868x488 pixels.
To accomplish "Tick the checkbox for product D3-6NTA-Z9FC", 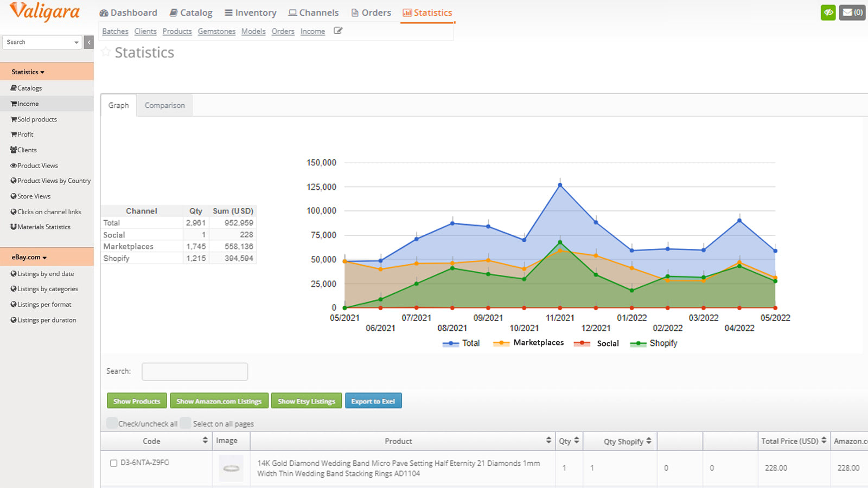I will 113,463.
